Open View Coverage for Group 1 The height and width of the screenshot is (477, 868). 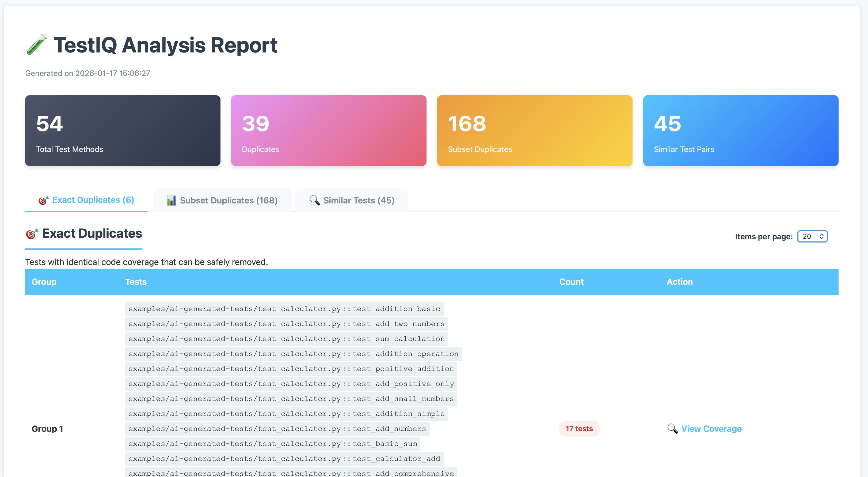711,429
